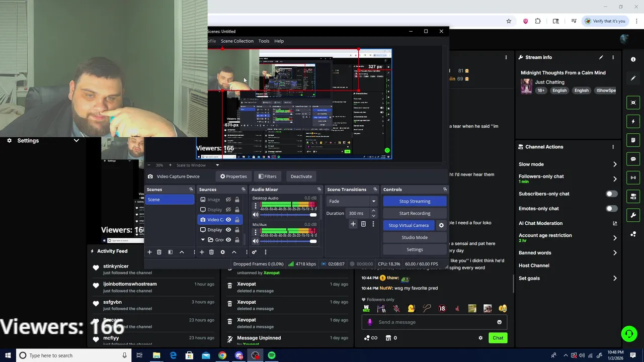Click the Deactivate button in OBS
This screenshot has width=644, height=362.
(x=301, y=176)
